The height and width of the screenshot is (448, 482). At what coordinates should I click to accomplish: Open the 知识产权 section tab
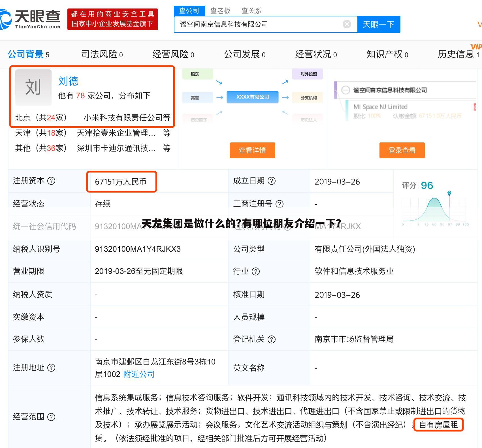387,54
